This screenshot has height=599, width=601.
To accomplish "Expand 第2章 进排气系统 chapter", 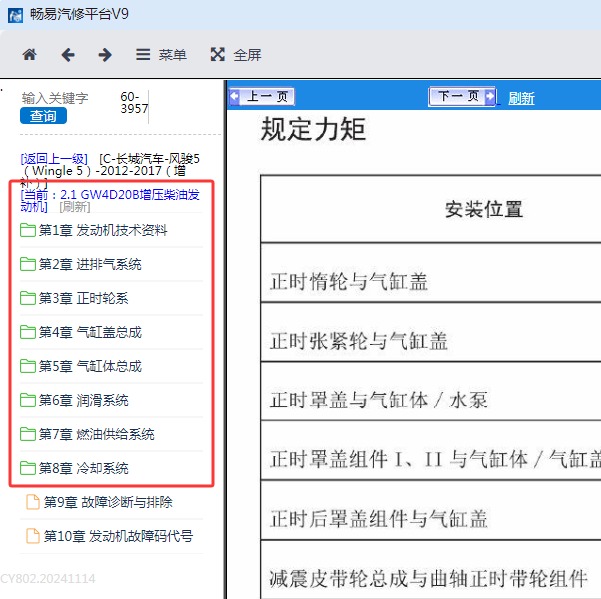I will pos(90,264).
